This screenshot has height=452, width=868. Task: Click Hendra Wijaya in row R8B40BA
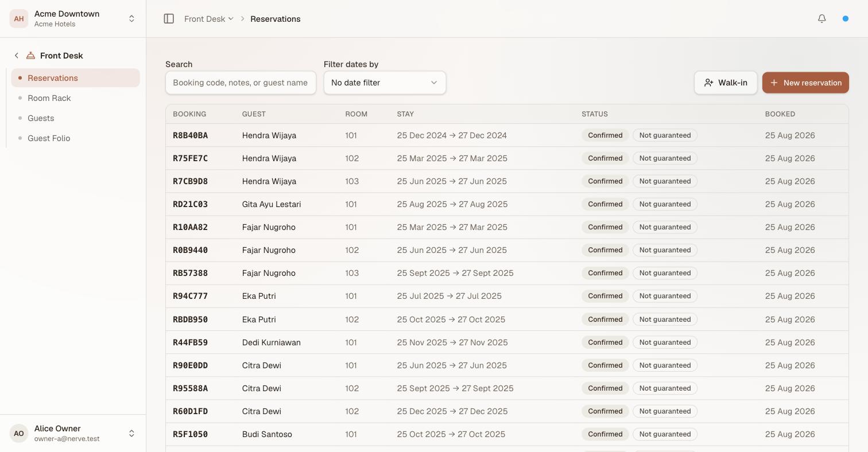269,135
